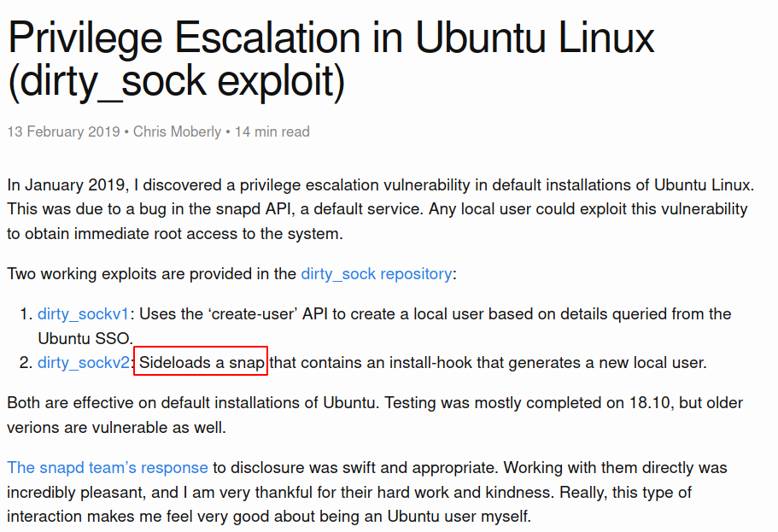Click the '14 min read' label
Screen dimensions: 778x532
pyautogui.click(x=272, y=132)
